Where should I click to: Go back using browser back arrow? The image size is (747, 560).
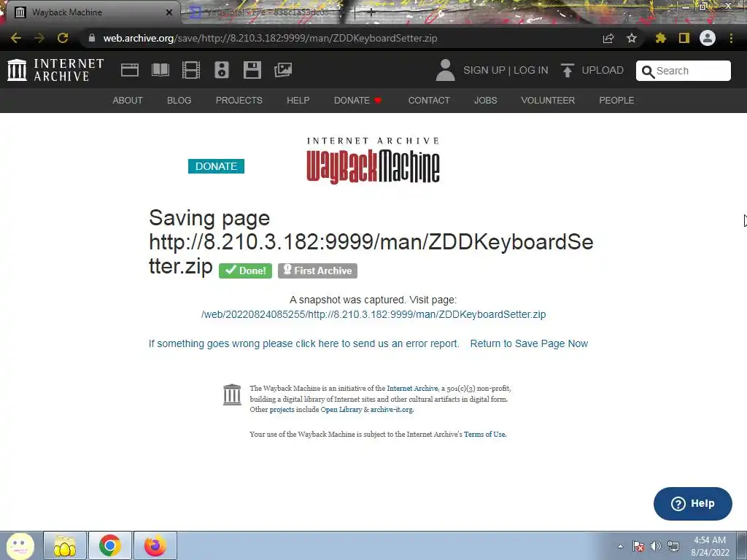(x=16, y=38)
